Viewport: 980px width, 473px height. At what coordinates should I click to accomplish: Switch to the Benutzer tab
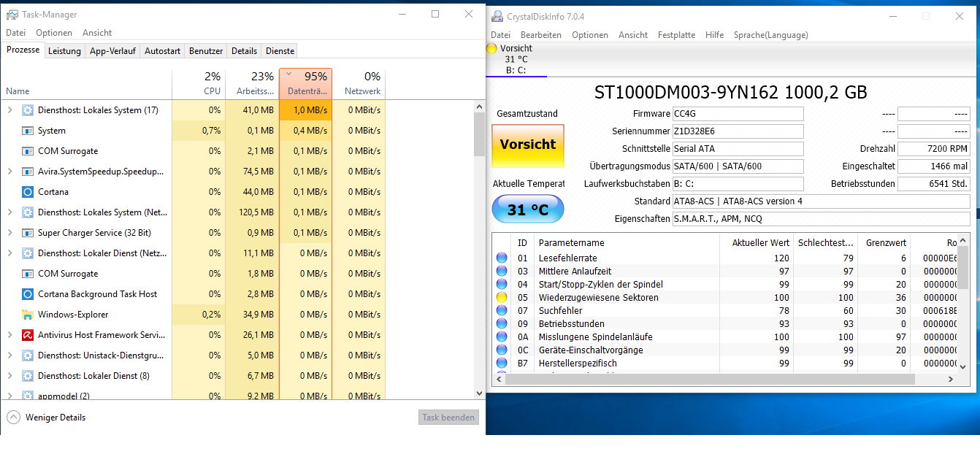tap(206, 51)
